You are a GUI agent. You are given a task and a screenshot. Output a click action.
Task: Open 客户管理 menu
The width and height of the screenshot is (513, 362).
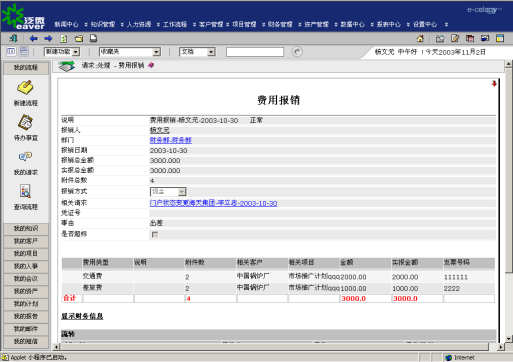point(211,24)
